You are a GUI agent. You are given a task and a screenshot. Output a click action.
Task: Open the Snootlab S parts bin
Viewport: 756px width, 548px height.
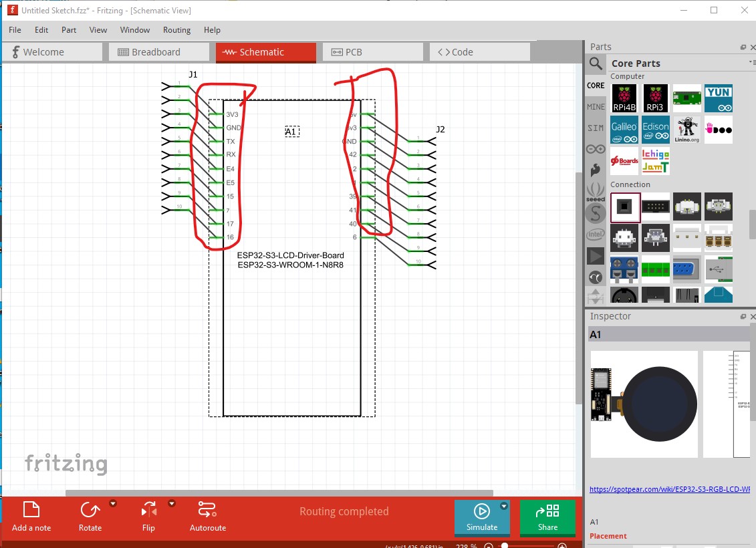click(x=596, y=213)
